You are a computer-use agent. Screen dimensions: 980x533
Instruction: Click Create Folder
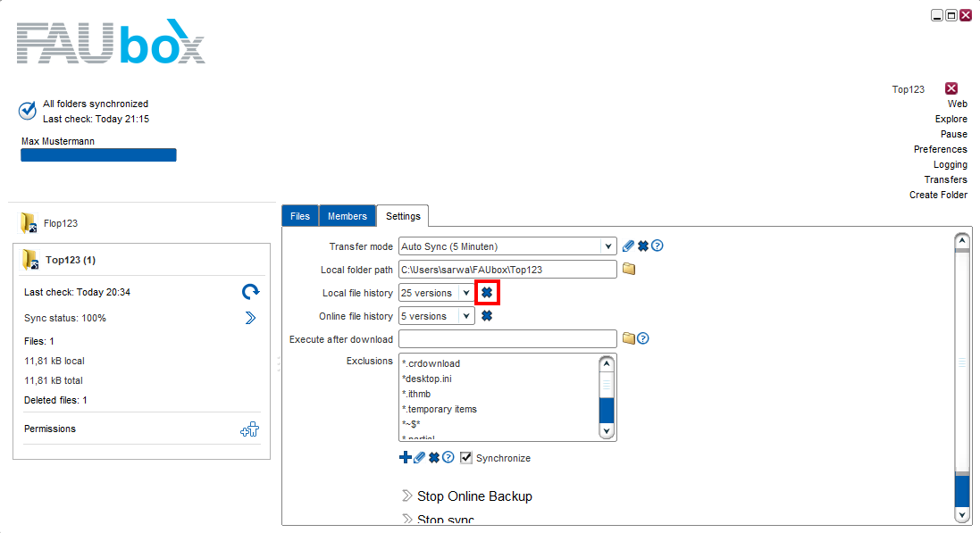click(938, 195)
